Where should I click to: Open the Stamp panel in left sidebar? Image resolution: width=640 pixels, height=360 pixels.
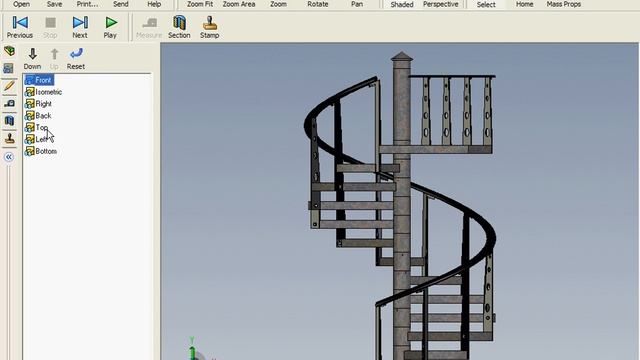[9, 138]
